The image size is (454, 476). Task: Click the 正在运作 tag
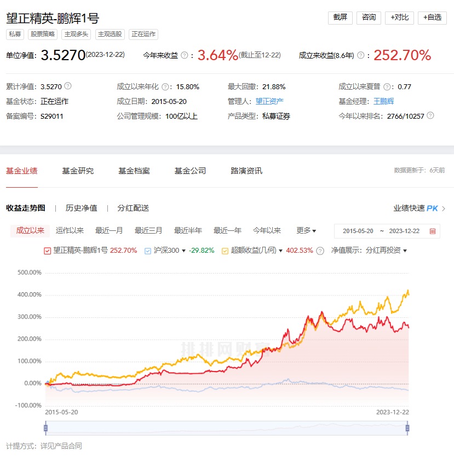143,34
